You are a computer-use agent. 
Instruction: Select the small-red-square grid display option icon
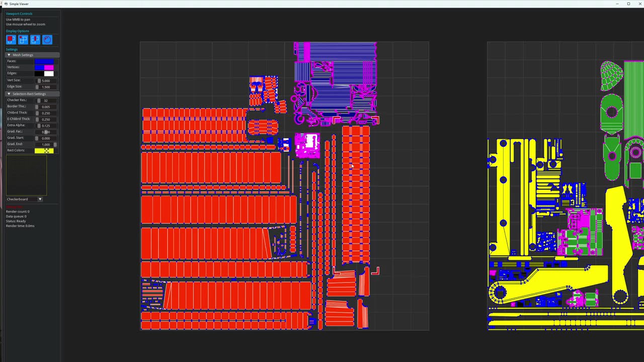tap(23, 40)
